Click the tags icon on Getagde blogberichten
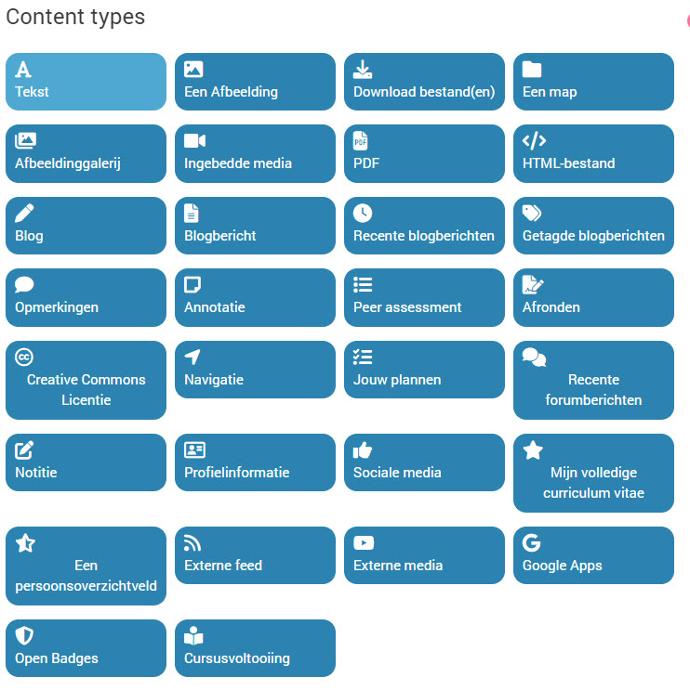The width and height of the screenshot is (690, 690). tap(533, 213)
